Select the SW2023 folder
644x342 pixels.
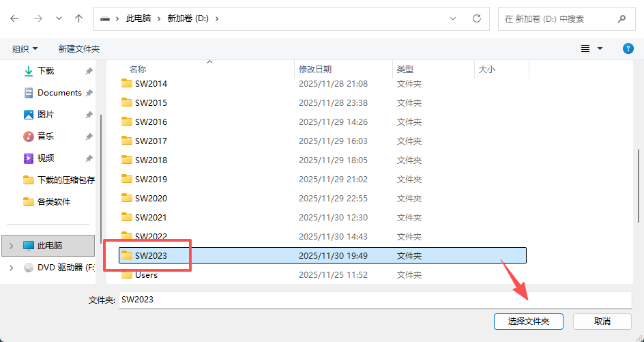tap(323, 255)
